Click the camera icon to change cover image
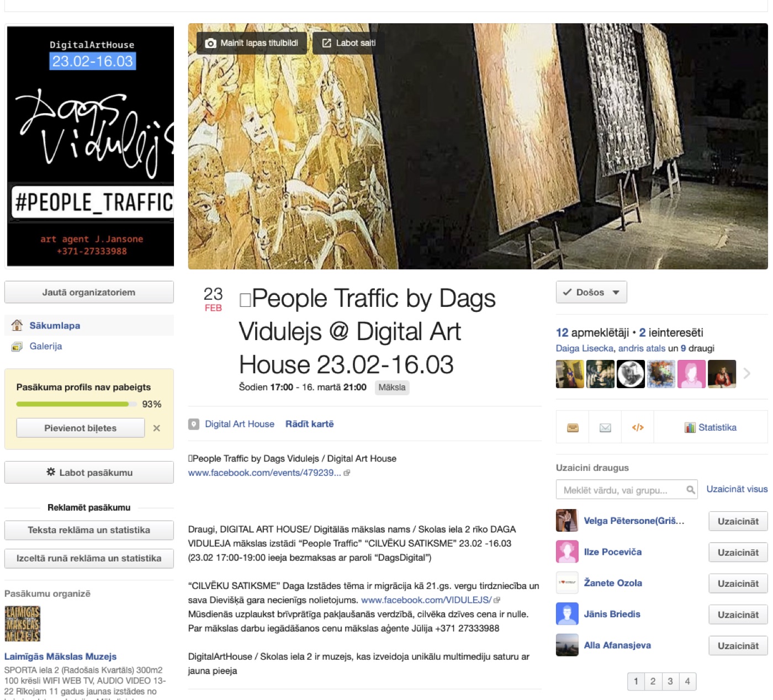Screen dimensions: 773x700 (x=210, y=43)
